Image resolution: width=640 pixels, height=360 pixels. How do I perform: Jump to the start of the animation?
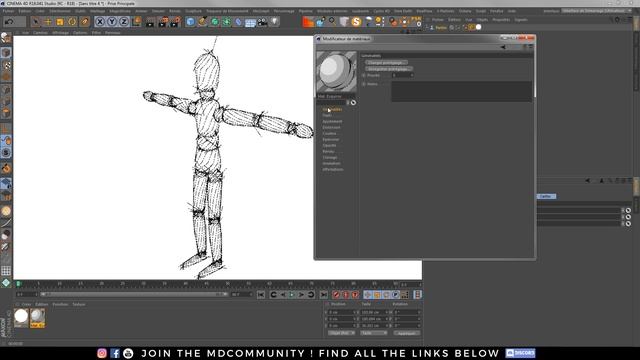pos(261,295)
